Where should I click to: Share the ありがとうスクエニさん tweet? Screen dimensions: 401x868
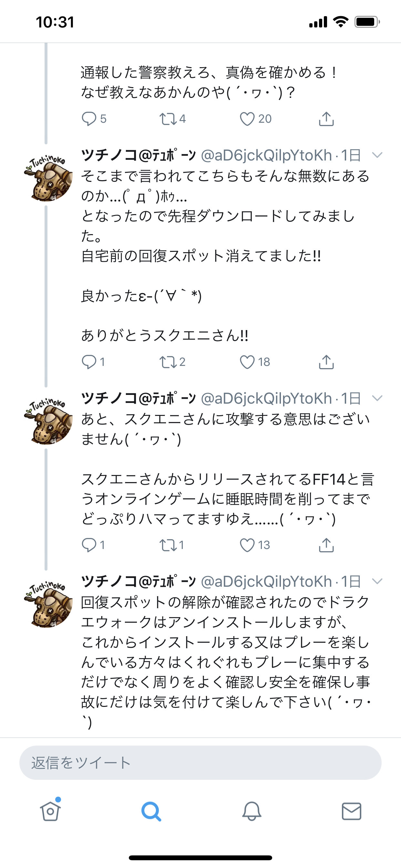coord(326,362)
